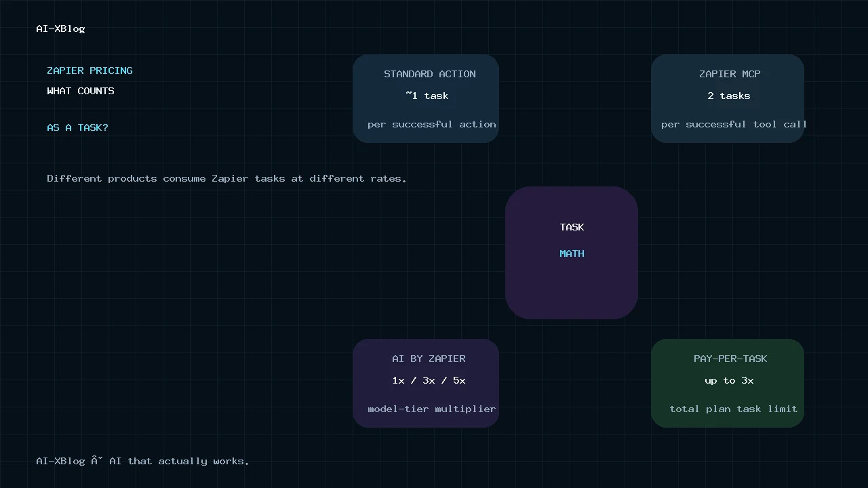Click 'per successful action' caption
The image size is (868, 488).
pos(432,124)
